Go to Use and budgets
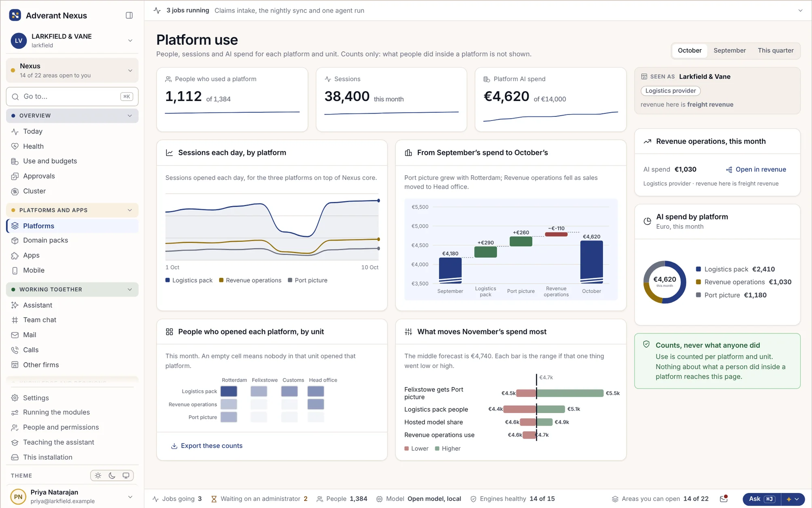This screenshot has height=508, width=812. (72, 161)
